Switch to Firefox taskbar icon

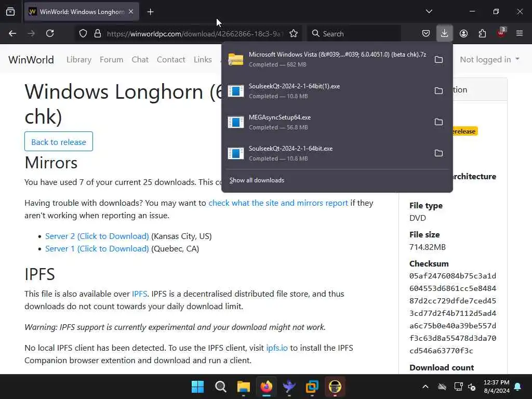point(267,387)
